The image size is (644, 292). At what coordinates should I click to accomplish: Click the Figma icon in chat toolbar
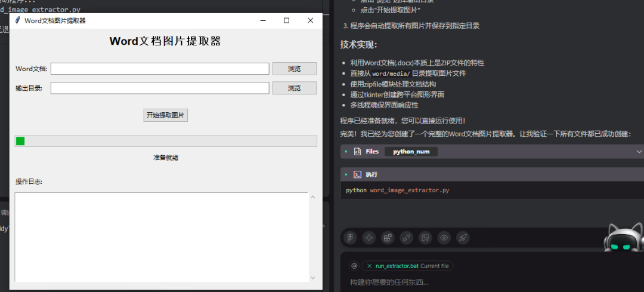pyautogui.click(x=350, y=238)
